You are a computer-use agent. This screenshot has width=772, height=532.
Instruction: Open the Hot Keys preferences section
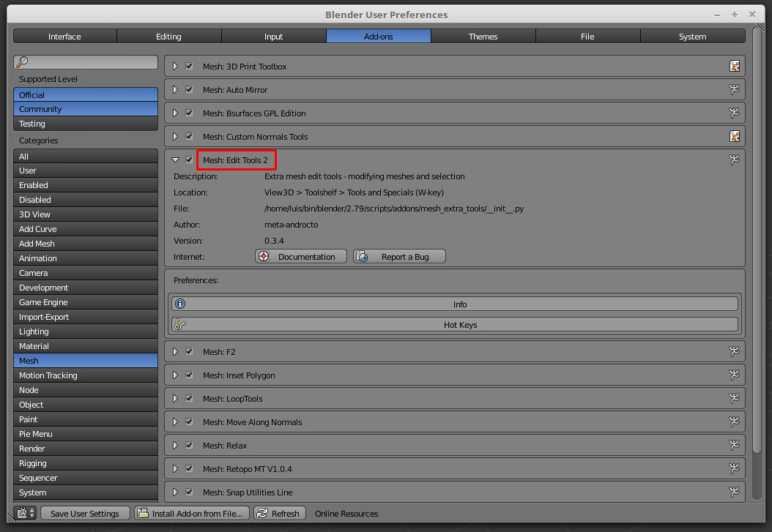pyautogui.click(x=454, y=324)
